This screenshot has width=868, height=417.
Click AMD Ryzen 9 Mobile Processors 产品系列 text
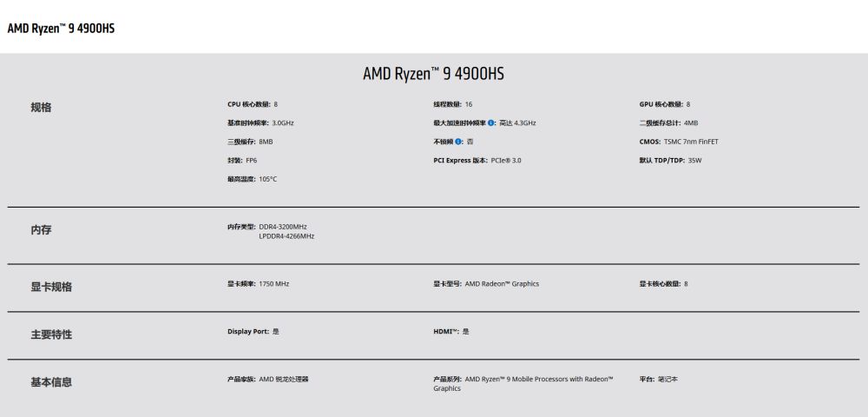(538, 379)
